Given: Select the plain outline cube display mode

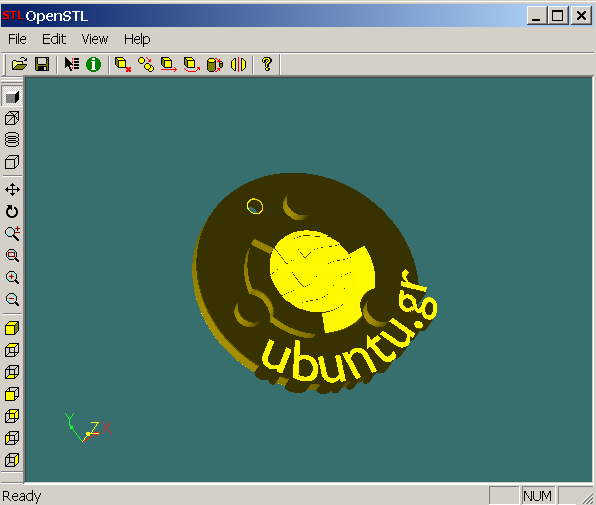Looking at the screenshot, I should (12, 162).
